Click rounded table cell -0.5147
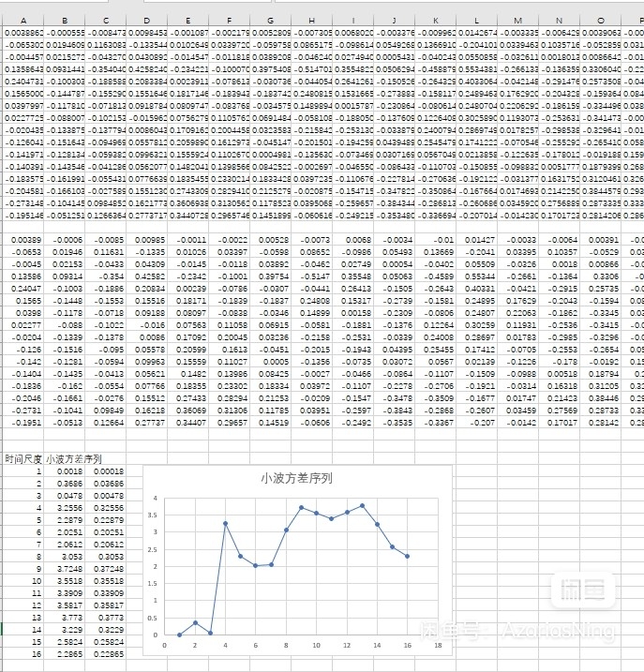 (312, 276)
